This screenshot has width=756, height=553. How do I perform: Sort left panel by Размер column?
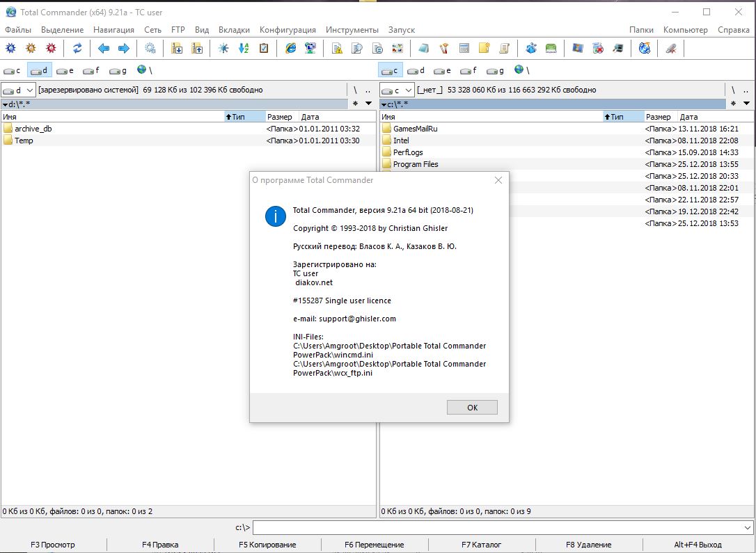coord(281,117)
